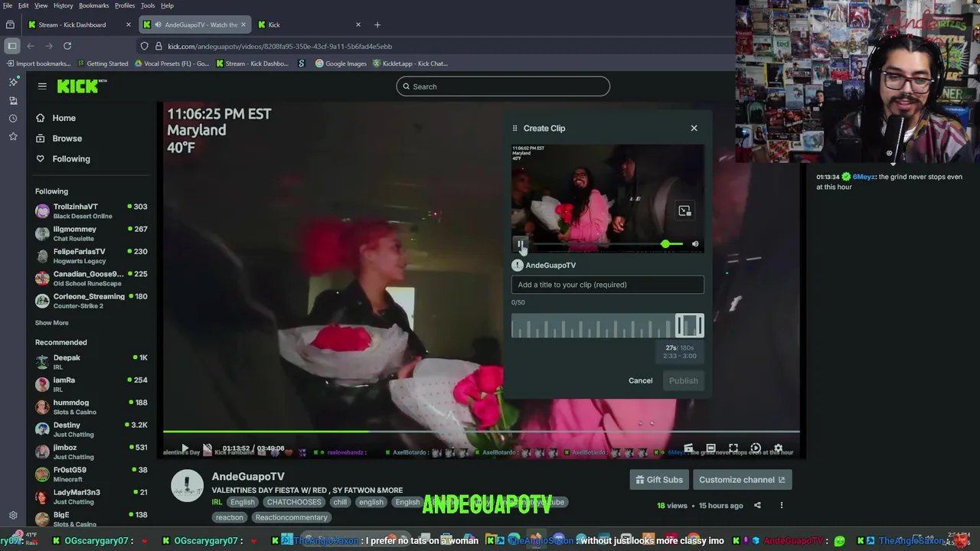
Task: Click the Kick logo
Action: (81, 86)
